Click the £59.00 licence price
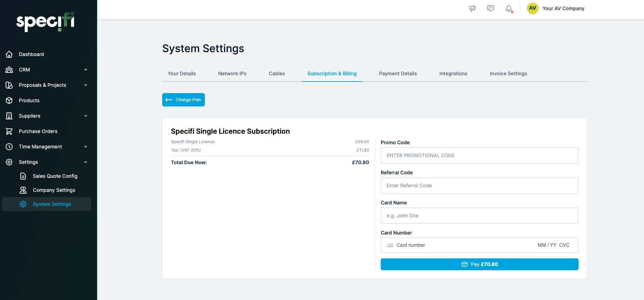 (x=362, y=142)
